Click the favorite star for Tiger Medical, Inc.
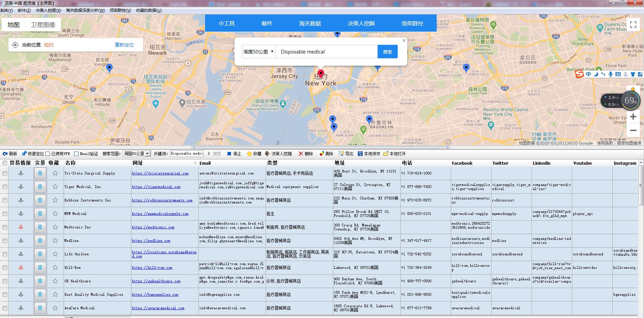644x318 pixels. tap(55, 187)
